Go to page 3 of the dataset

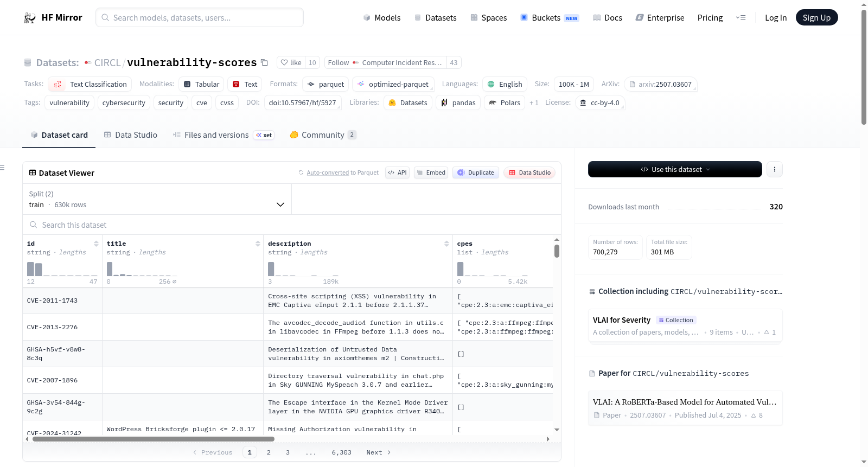[x=288, y=452]
